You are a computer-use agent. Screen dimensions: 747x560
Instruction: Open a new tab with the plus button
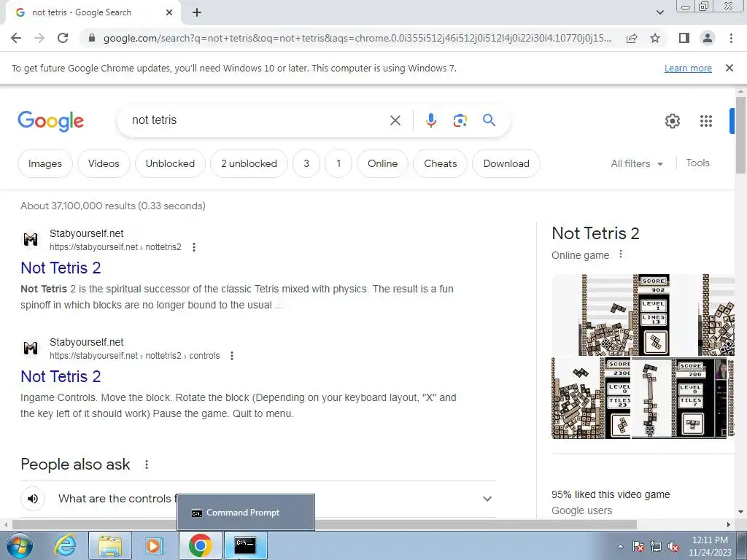pyautogui.click(x=197, y=13)
